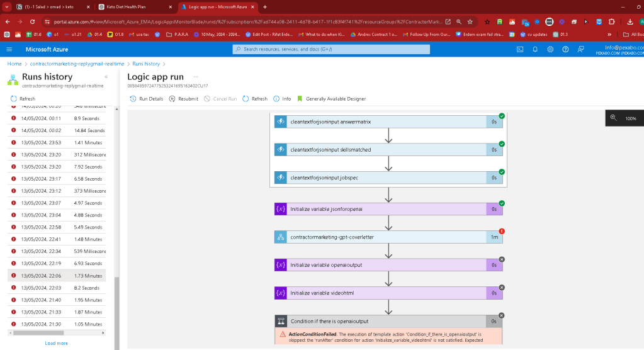The width and height of the screenshot is (644, 350).
Task: Click the variable icon on the jsonforopenai step
Action: (281, 209)
